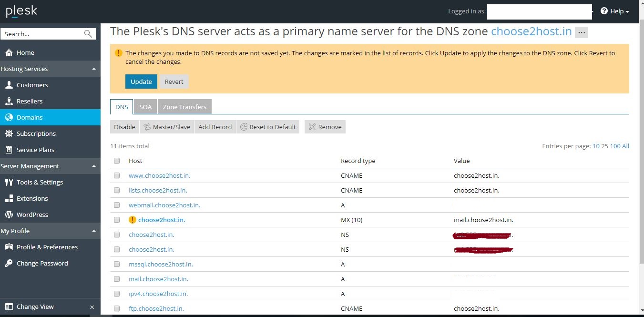Collapse the My Profile section
The image size is (644, 317).
(x=94, y=231)
